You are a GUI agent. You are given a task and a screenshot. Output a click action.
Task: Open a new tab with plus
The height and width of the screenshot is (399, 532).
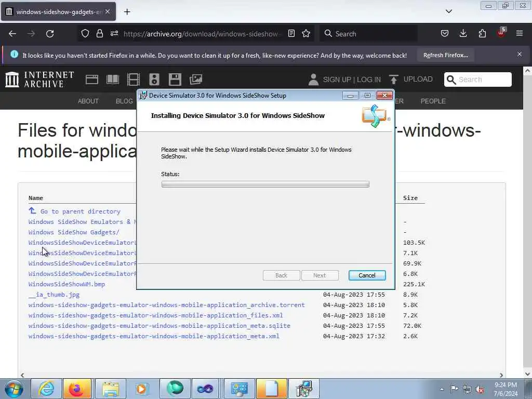[x=127, y=12]
